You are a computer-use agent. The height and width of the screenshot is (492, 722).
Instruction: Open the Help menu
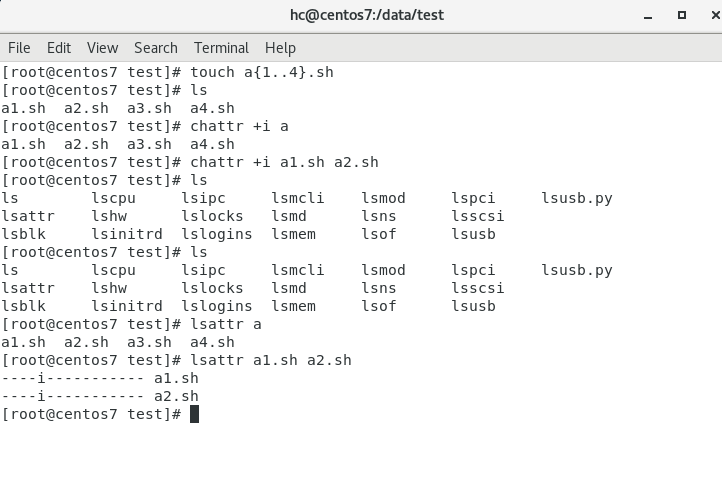pyautogui.click(x=280, y=47)
